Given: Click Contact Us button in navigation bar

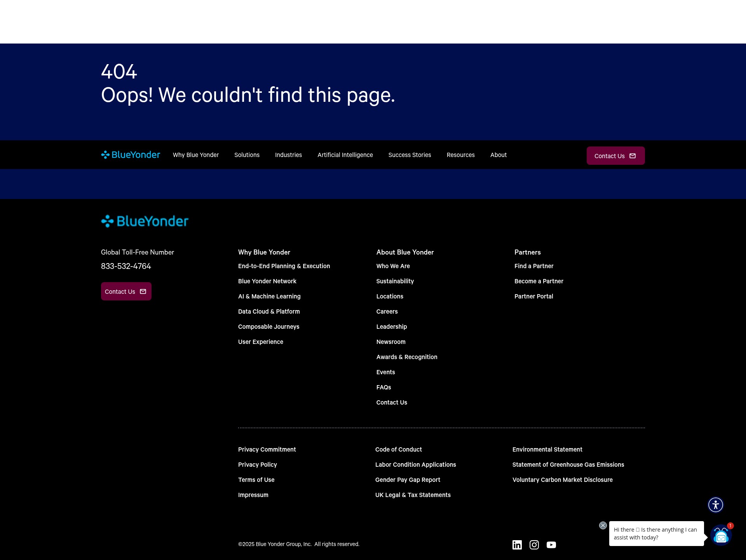Looking at the screenshot, I should pos(615,155).
